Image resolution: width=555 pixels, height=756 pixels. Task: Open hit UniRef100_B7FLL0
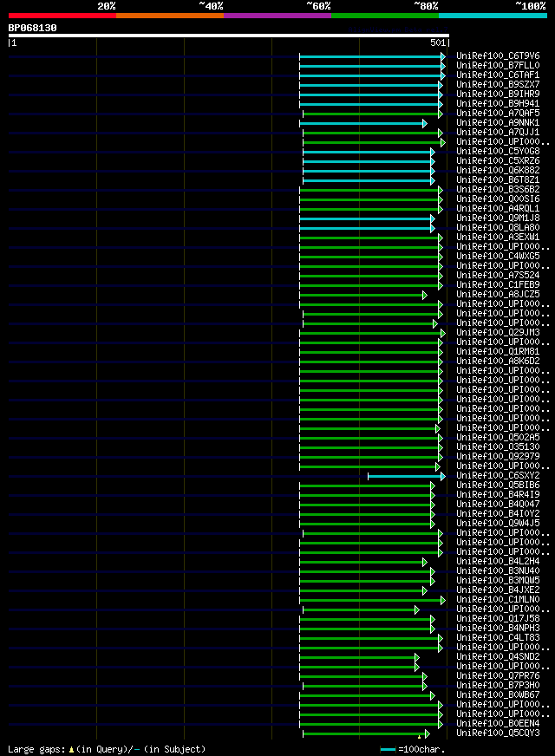tap(498, 66)
